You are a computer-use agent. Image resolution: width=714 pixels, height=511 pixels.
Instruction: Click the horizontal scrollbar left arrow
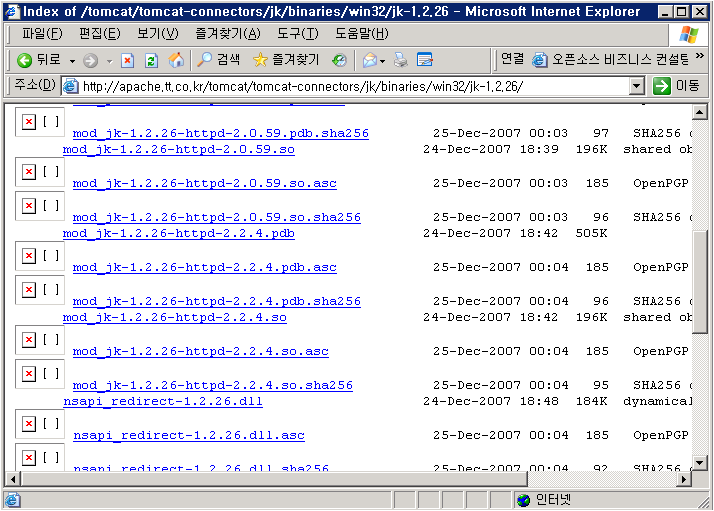pyautogui.click(x=13, y=479)
